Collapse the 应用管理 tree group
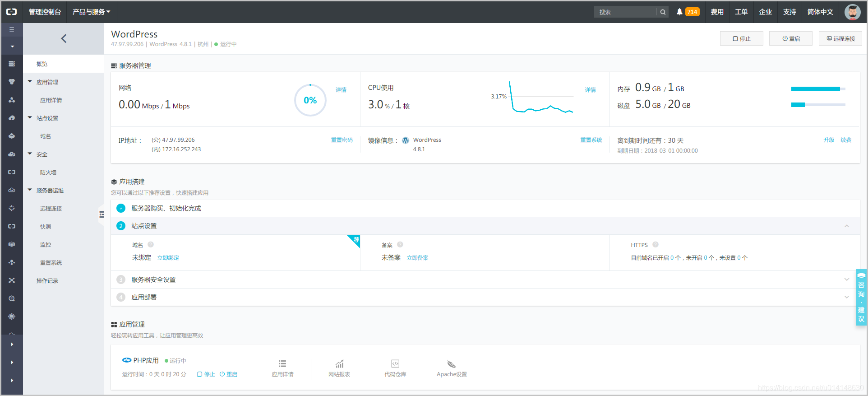The height and width of the screenshot is (396, 868). [30, 82]
